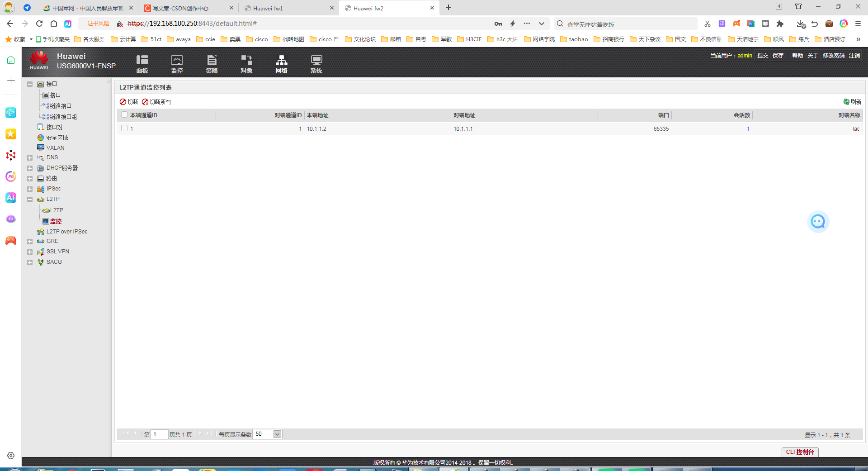868x471 pixels.
Task: Click the 切断所有 disconnect all button
Action: tap(156, 102)
